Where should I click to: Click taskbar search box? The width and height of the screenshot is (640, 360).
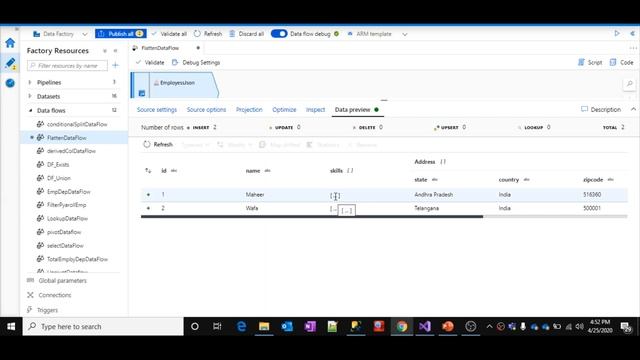point(103,327)
